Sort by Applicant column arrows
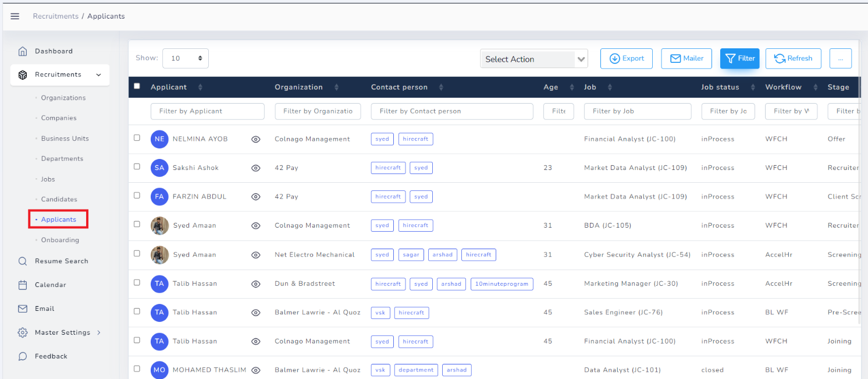Screen dimensions: 868x379 tap(200, 87)
